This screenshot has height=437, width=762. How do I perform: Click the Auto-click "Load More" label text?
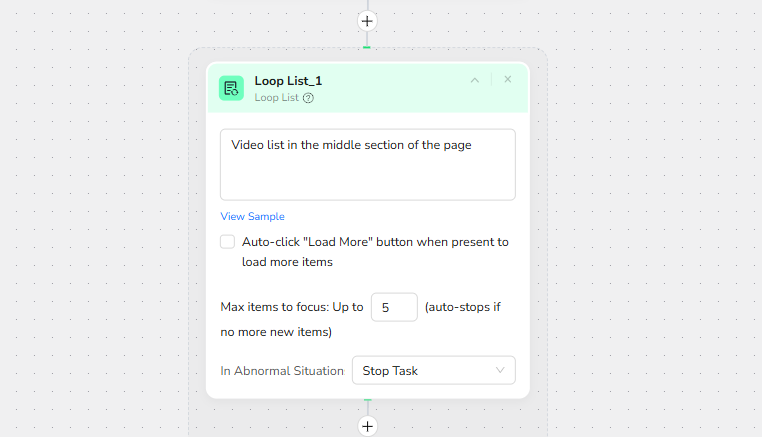point(375,242)
